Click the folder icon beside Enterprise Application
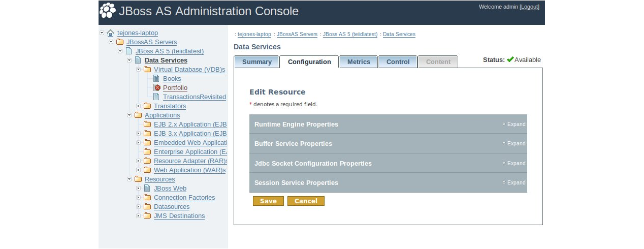 147,152
